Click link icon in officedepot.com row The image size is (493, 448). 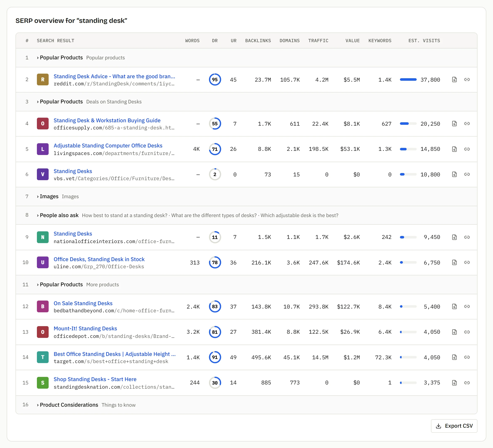467,332
